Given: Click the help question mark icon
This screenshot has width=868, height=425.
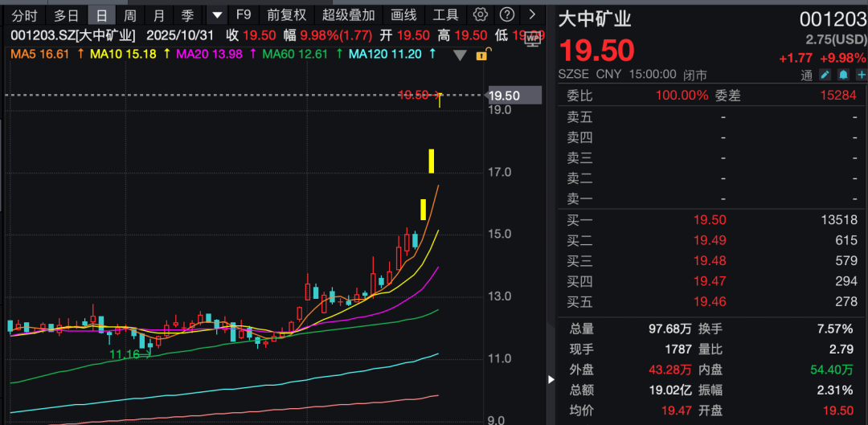Looking at the screenshot, I should (x=506, y=14).
